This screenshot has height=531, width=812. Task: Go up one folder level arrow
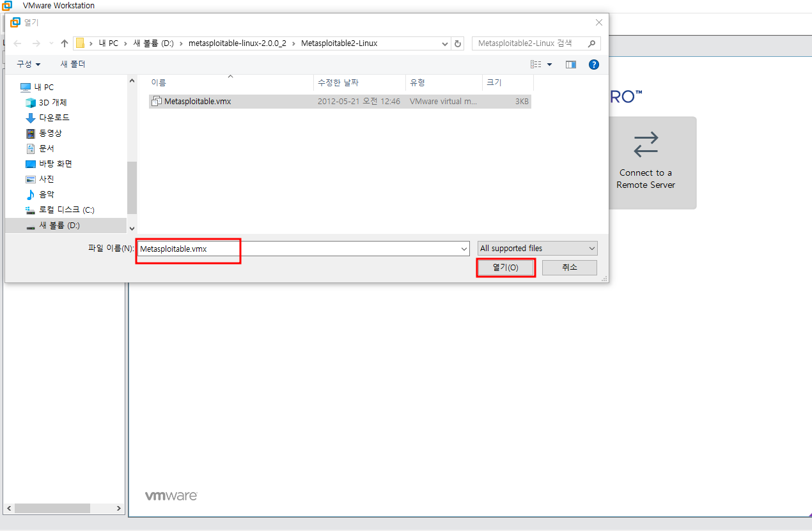(x=64, y=43)
